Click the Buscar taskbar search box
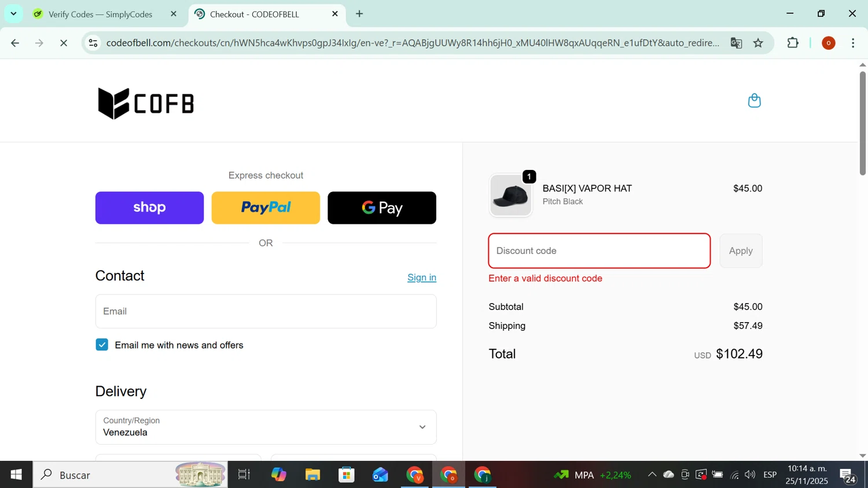Image resolution: width=868 pixels, height=488 pixels. (x=130, y=475)
